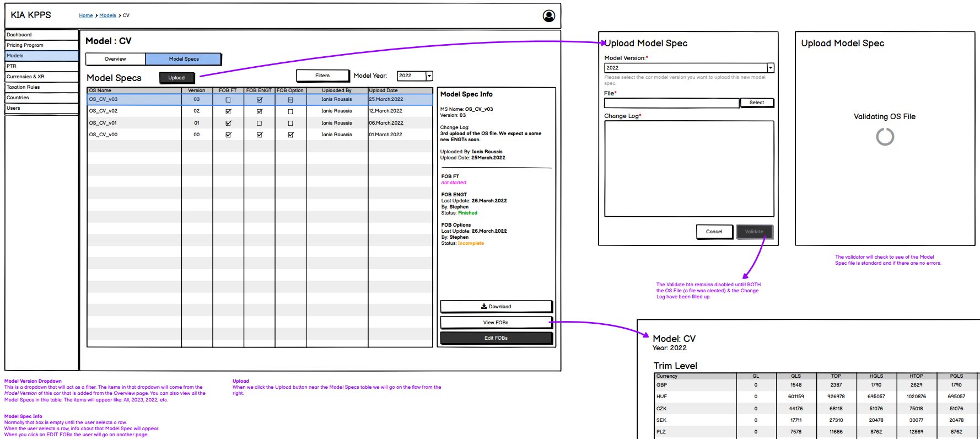Open PTR in the sidebar
The width and height of the screenshot is (980, 439).
pyautogui.click(x=41, y=66)
